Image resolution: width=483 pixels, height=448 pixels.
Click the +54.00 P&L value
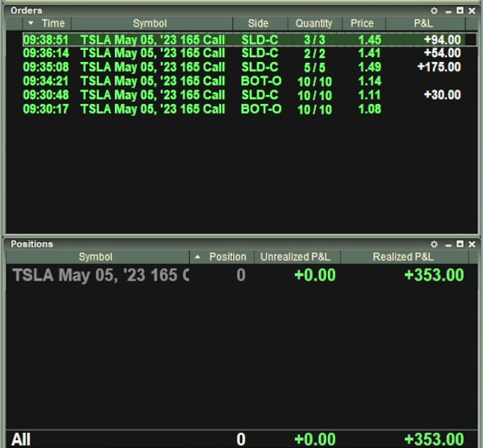click(442, 53)
